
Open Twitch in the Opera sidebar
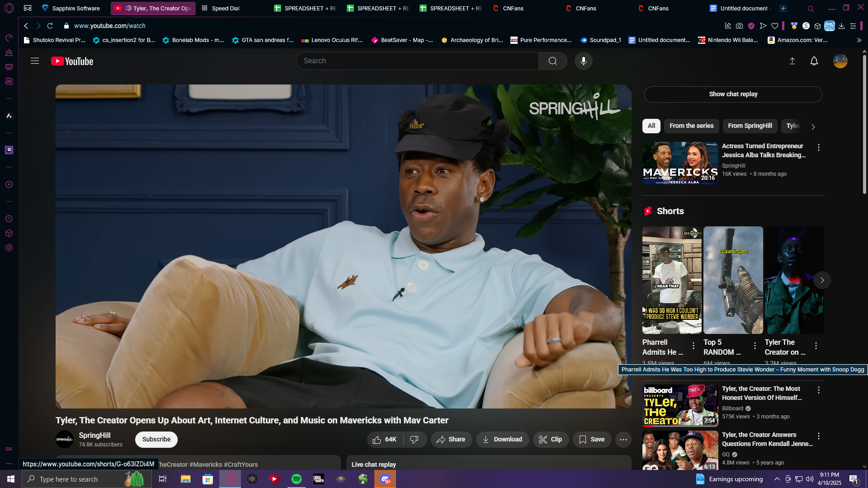9,150
